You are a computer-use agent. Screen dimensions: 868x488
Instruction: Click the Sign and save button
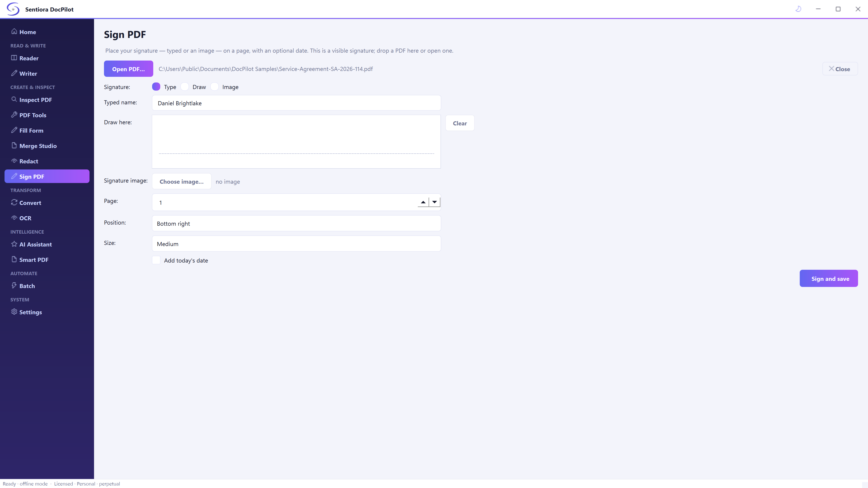(x=829, y=279)
